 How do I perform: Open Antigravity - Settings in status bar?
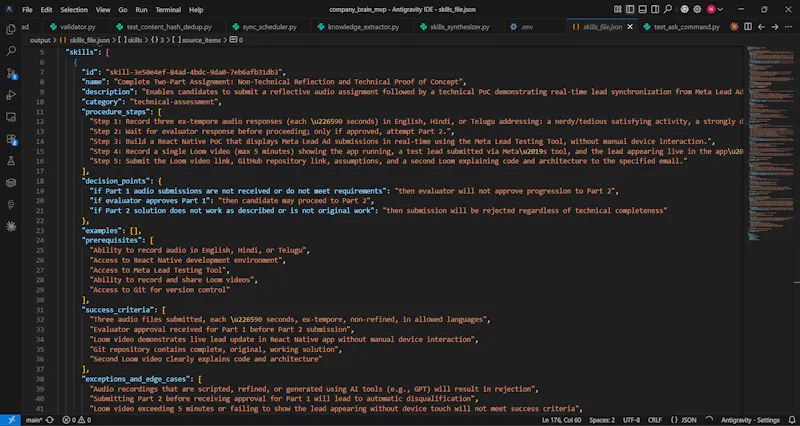pyautogui.click(x=751, y=420)
